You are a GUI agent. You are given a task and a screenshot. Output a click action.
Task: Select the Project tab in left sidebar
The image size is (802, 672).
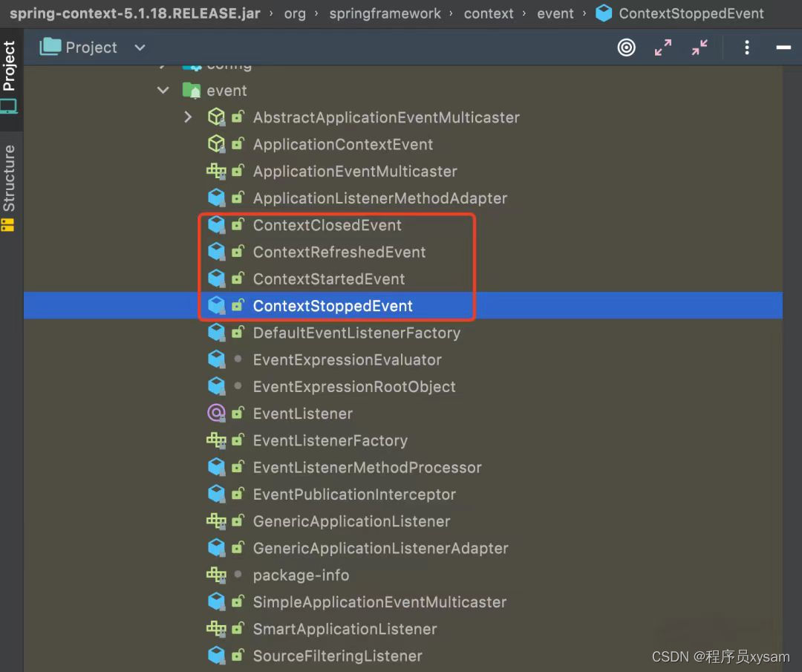(10, 69)
